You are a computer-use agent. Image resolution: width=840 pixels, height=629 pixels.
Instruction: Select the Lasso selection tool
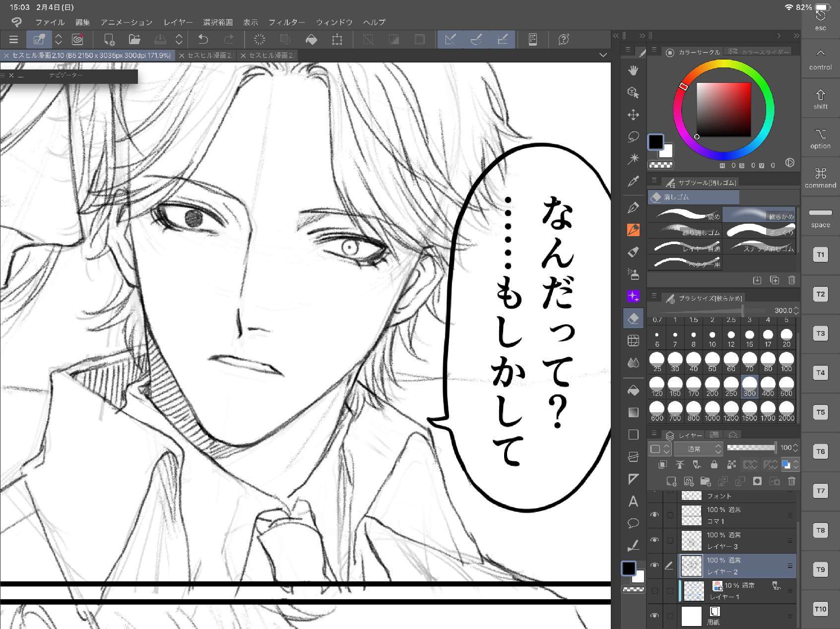pos(633,137)
